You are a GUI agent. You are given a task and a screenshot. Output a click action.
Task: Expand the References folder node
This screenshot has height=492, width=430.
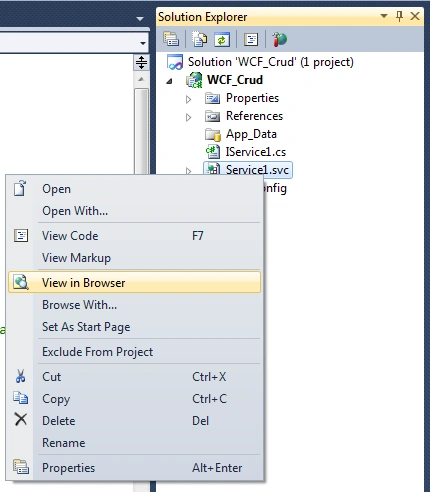[188, 117]
